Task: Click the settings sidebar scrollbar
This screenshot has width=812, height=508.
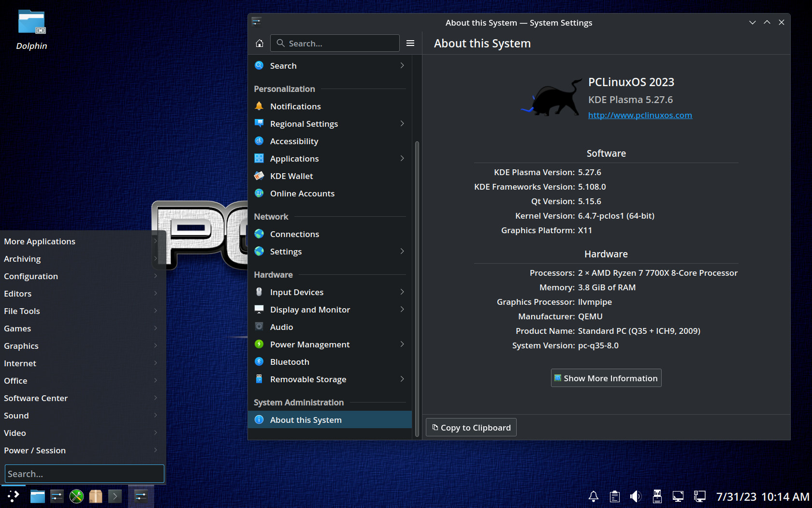Action: 417,289
